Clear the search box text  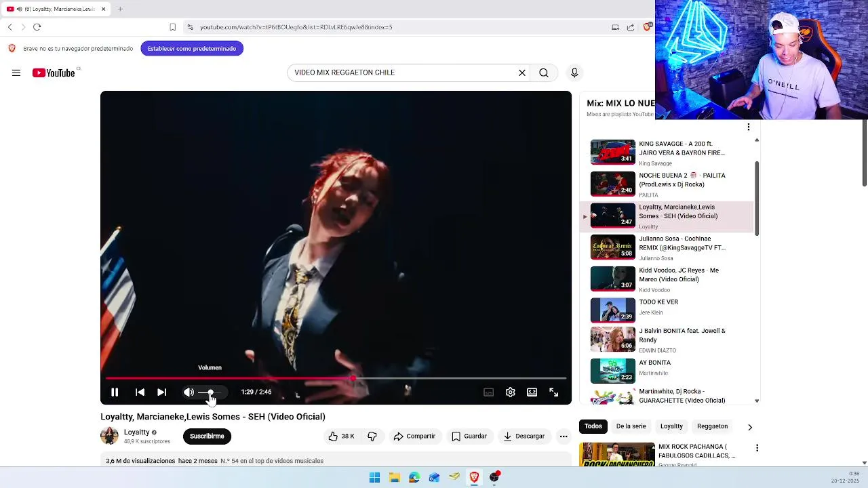tap(522, 73)
